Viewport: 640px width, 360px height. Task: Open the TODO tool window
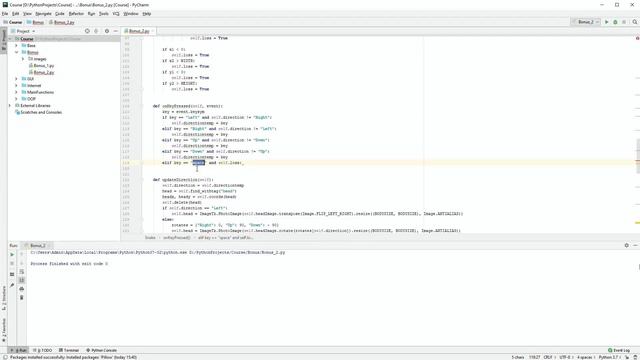click(42, 350)
